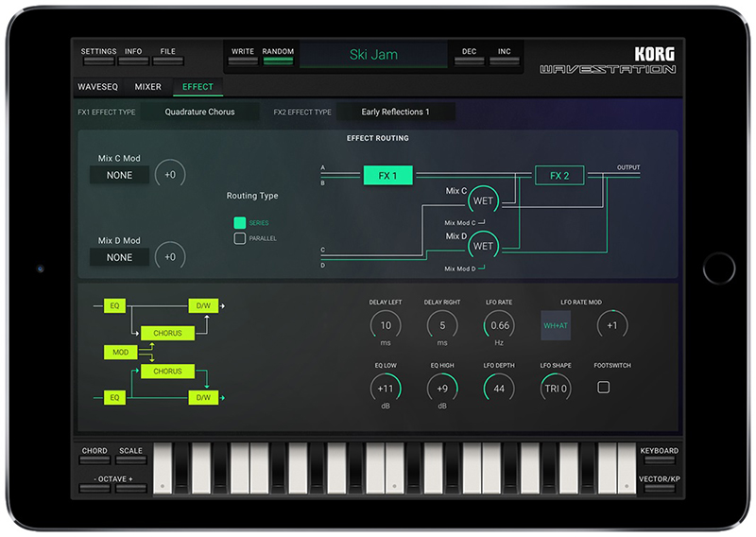Tap the iPad home button

click(x=719, y=268)
